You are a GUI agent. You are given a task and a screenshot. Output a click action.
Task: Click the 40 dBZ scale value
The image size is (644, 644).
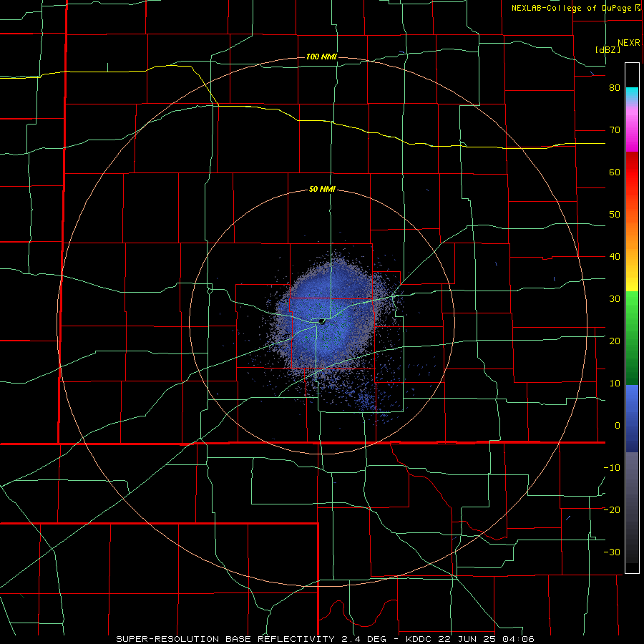tap(615, 257)
